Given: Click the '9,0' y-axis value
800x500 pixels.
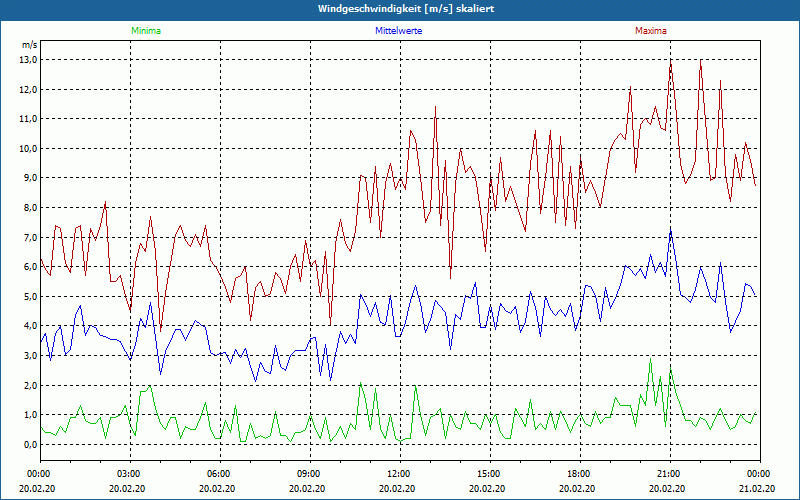Looking at the screenshot, I should click(31, 178).
